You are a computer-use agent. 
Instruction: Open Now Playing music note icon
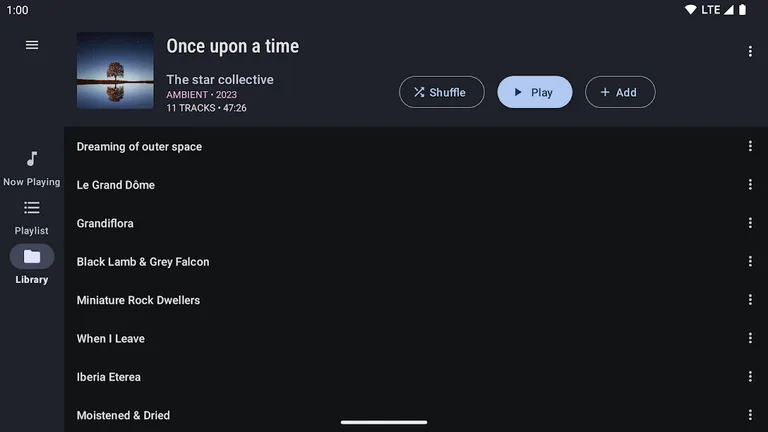tap(32, 159)
